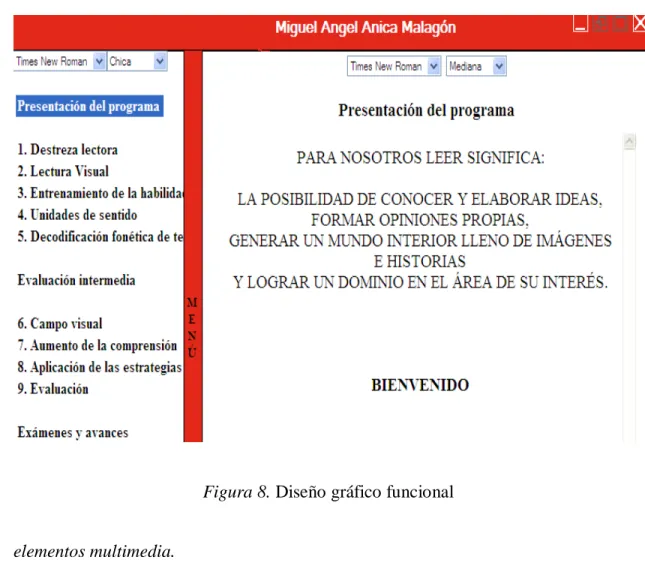Viewport: 645px width, 566px height.
Task: Go to Exámenes y avances
Action: [73, 432]
